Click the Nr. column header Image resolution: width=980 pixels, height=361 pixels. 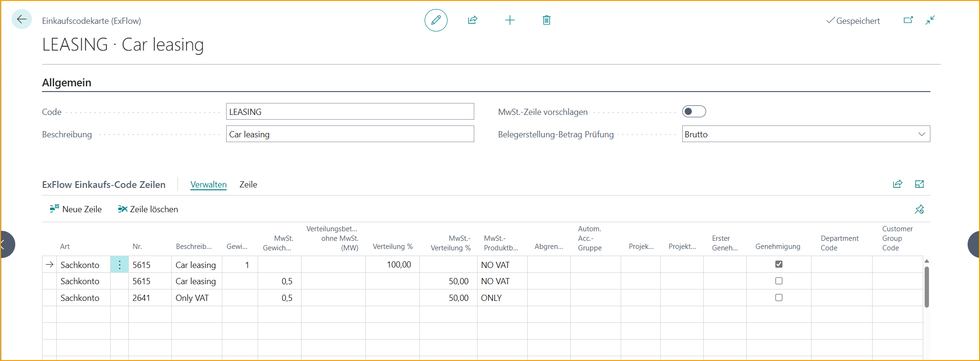(x=137, y=247)
